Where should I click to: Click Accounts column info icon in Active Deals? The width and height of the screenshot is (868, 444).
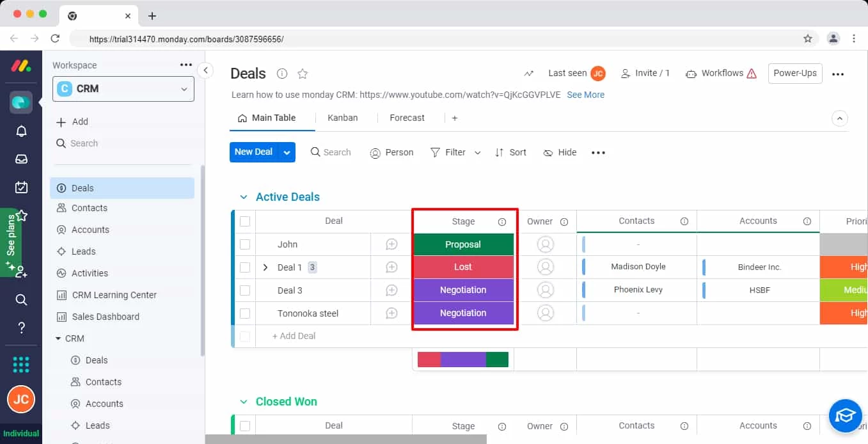click(x=807, y=221)
